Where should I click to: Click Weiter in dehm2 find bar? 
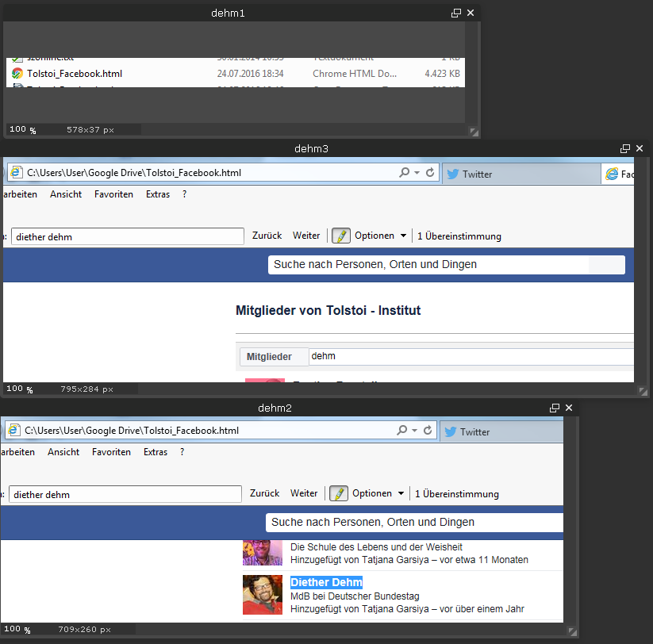click(x=304, y=493)
